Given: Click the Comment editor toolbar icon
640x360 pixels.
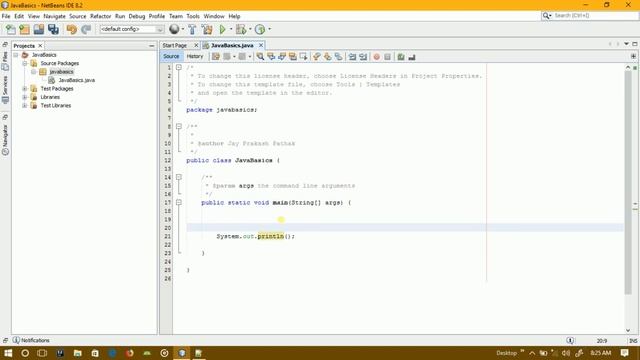Looking at the screenshot, I should [x=401, y=57].
